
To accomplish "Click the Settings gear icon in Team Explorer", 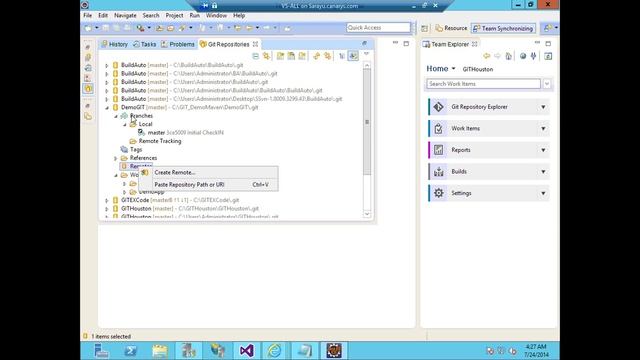I will tap(439, 193).
